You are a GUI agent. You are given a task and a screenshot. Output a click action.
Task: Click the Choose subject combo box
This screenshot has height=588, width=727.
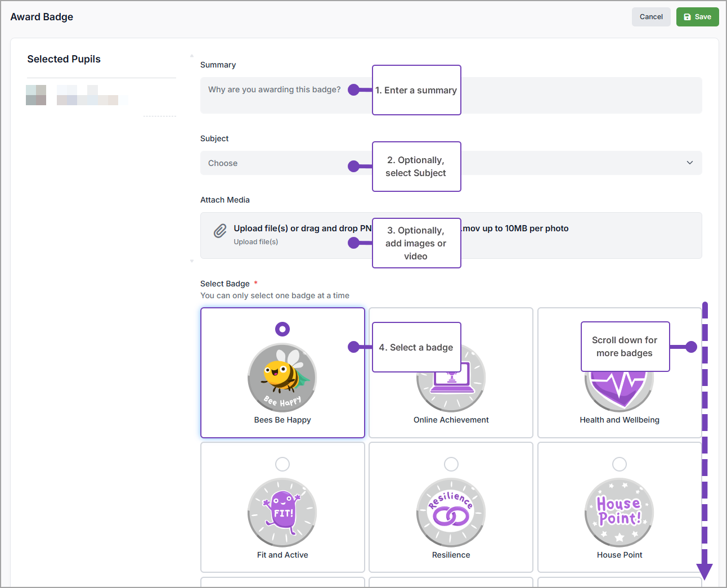(x=281, y=163)
